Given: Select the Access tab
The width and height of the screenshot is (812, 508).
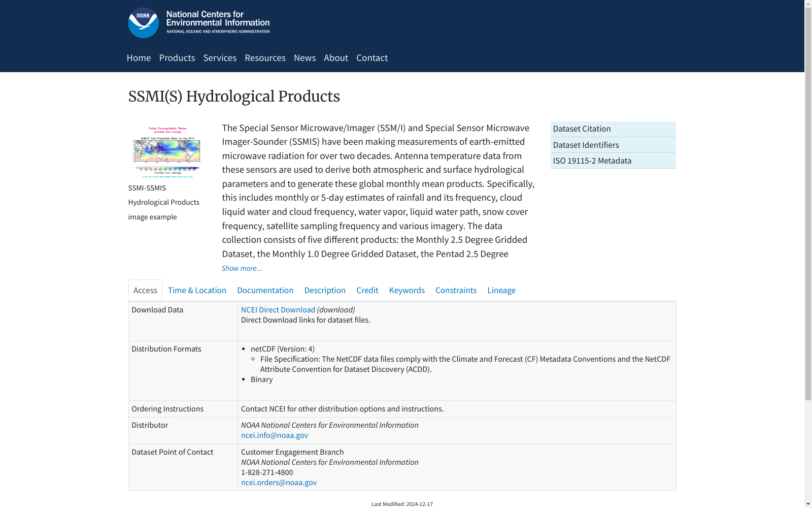Looking at the screenshot, I should click(x=145, y=290).
